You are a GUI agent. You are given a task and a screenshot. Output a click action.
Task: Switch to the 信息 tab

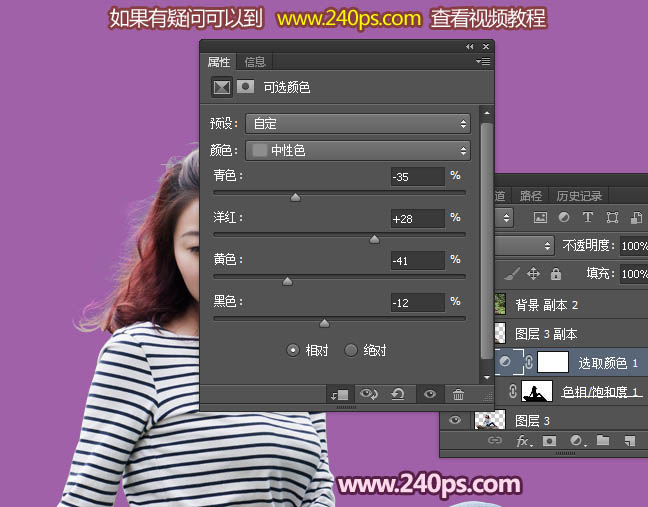pos(255,62)
